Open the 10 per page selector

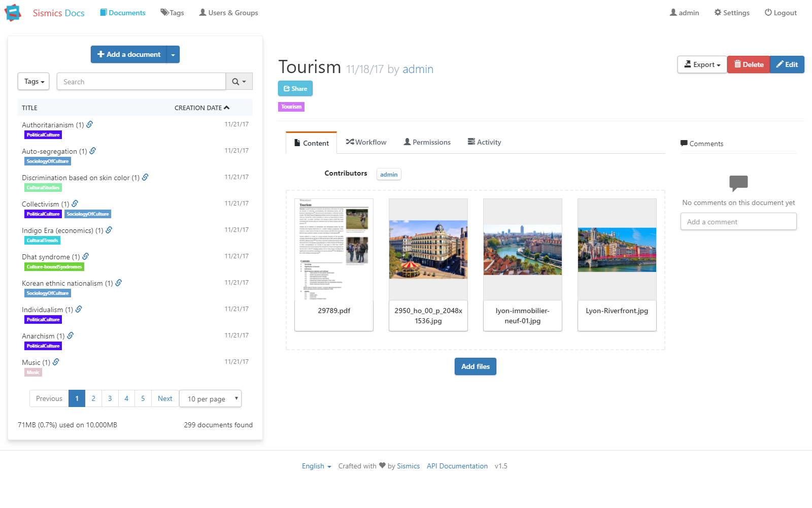[210, 399]
